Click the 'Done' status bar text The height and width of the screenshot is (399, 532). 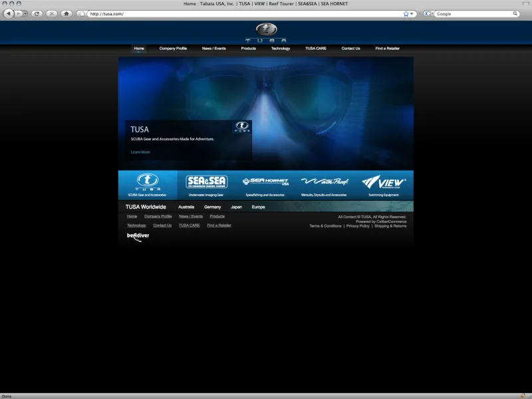(7, 396)
